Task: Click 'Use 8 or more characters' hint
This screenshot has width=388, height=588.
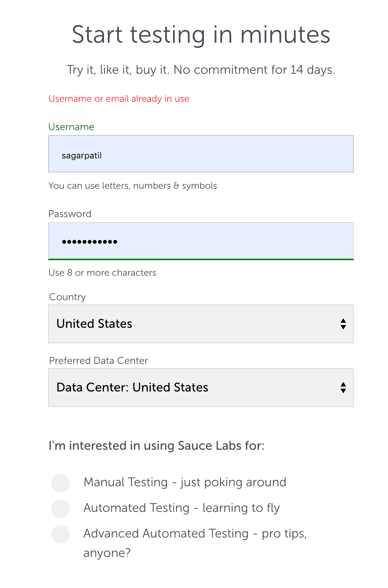Action: click(102, 273)
